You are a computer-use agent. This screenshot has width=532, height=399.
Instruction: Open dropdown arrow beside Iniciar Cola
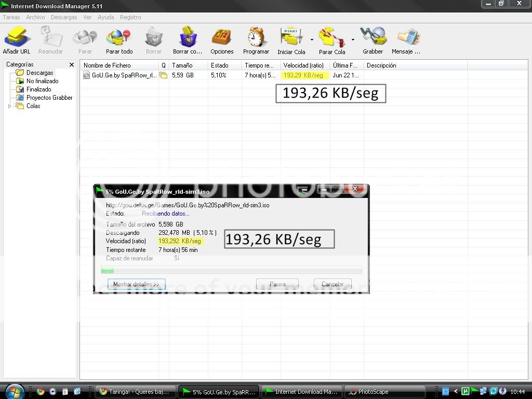[x=312, y=39]
